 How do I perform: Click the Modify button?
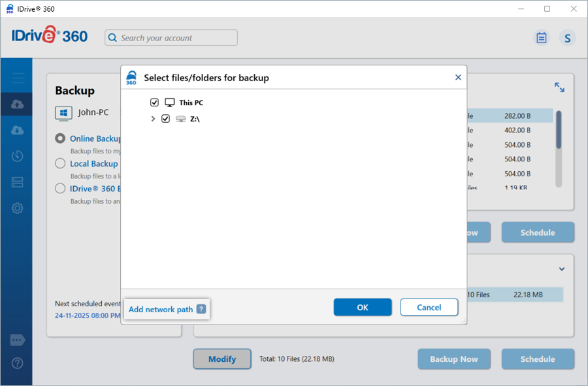tap(222, 359)
